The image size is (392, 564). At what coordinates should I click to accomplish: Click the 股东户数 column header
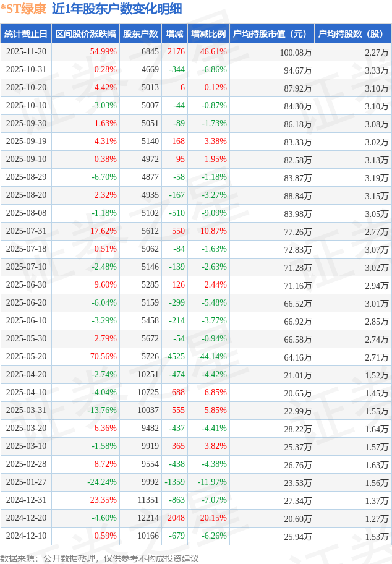coord(140,34)
